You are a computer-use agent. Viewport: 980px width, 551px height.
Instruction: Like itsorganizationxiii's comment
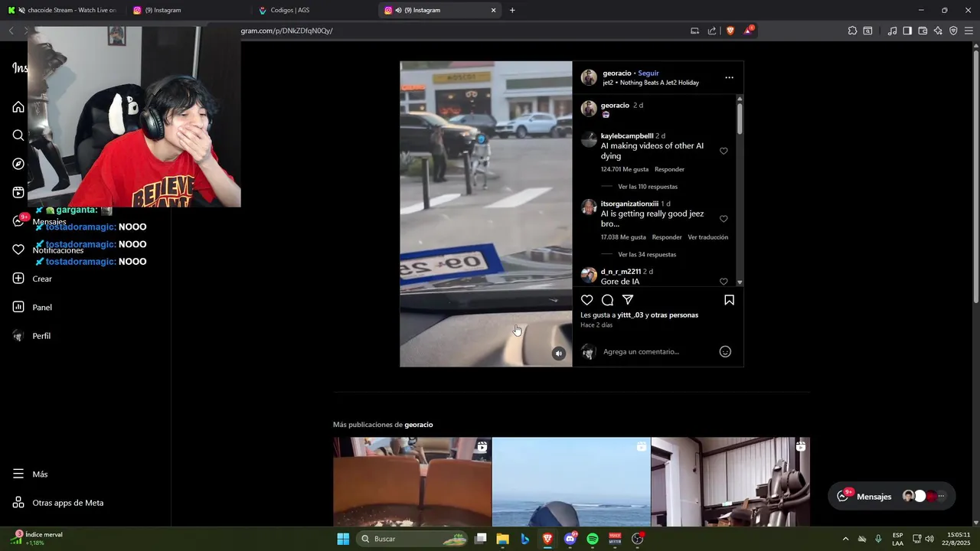click(x=724, y=219)
